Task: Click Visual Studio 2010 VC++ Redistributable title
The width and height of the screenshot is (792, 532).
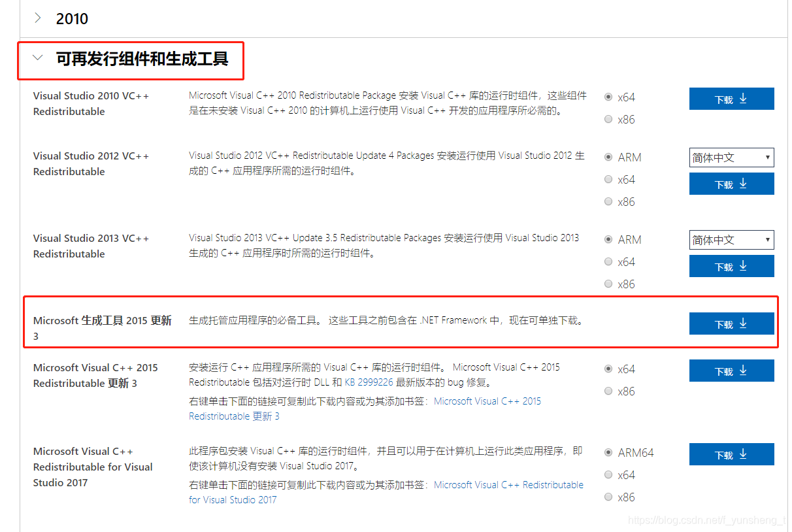Action: [x=91, y=103]
